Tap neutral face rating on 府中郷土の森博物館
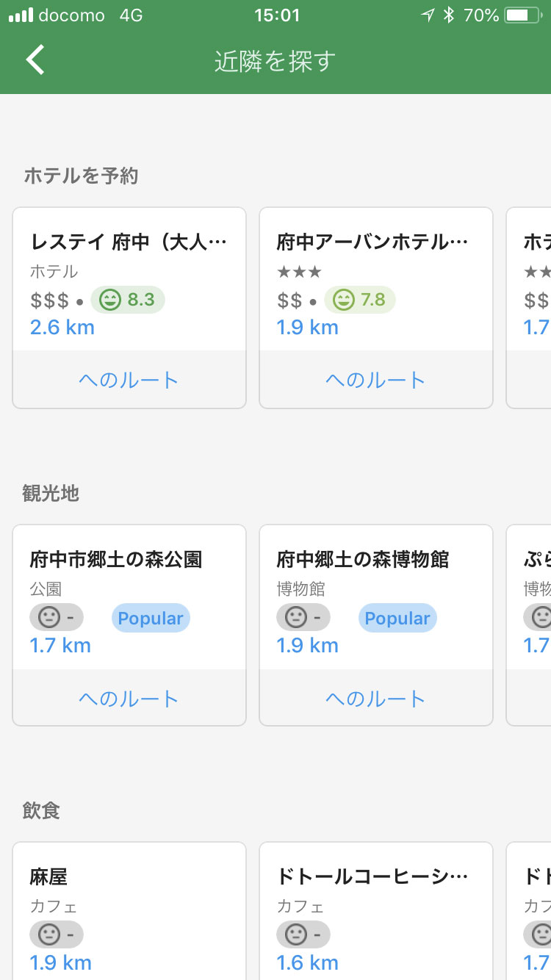 coord(303,618)
